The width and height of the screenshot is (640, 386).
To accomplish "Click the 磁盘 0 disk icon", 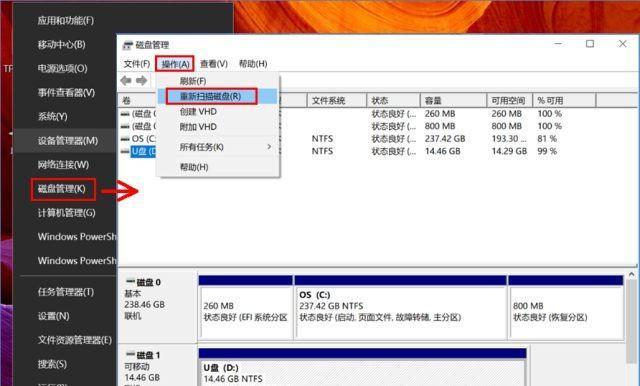I will coord(130,281).
